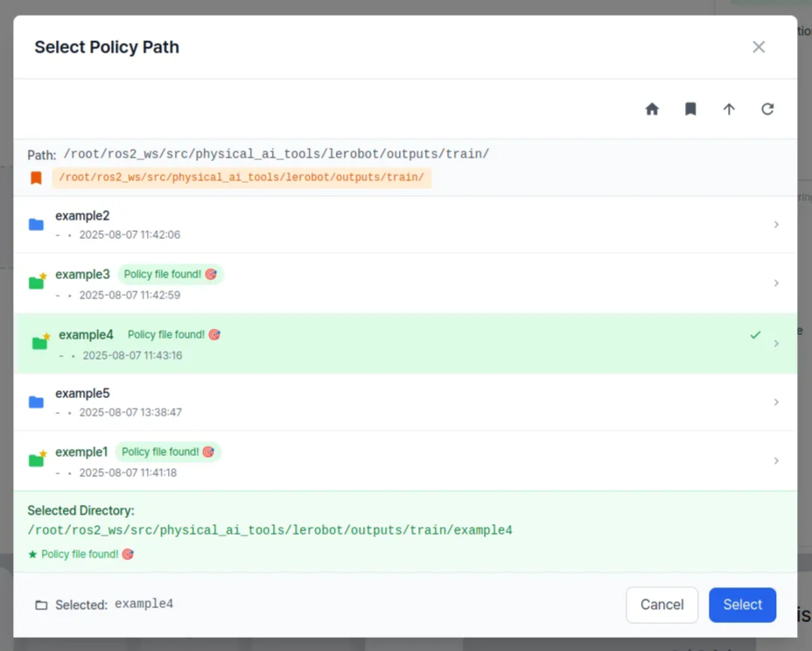
Task: Toggle the green checkmark on example4 row
Action: (x=754, y=334)
